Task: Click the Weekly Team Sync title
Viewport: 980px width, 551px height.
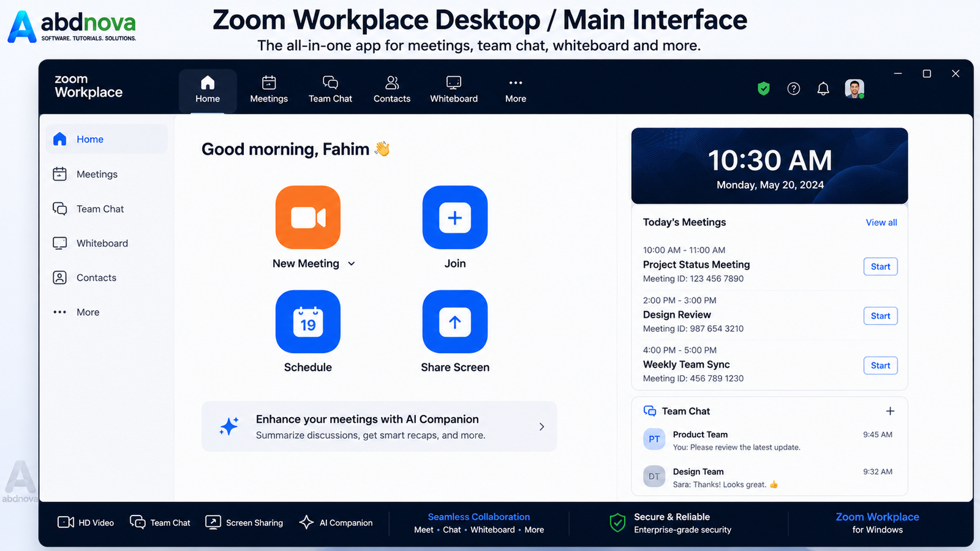Action: pos(687,364)
